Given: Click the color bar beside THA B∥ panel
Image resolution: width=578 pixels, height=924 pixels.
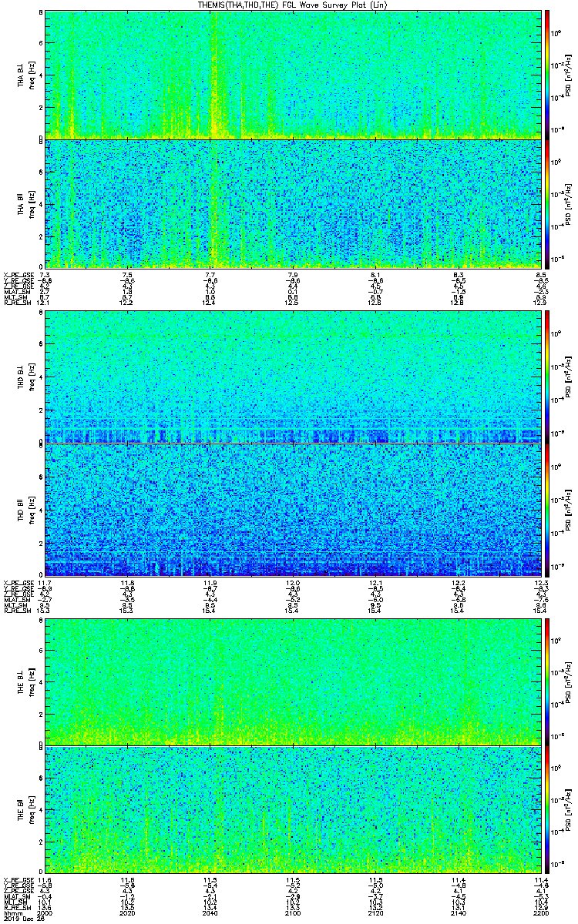Looking at the screenshot, I should pos(547,203).
